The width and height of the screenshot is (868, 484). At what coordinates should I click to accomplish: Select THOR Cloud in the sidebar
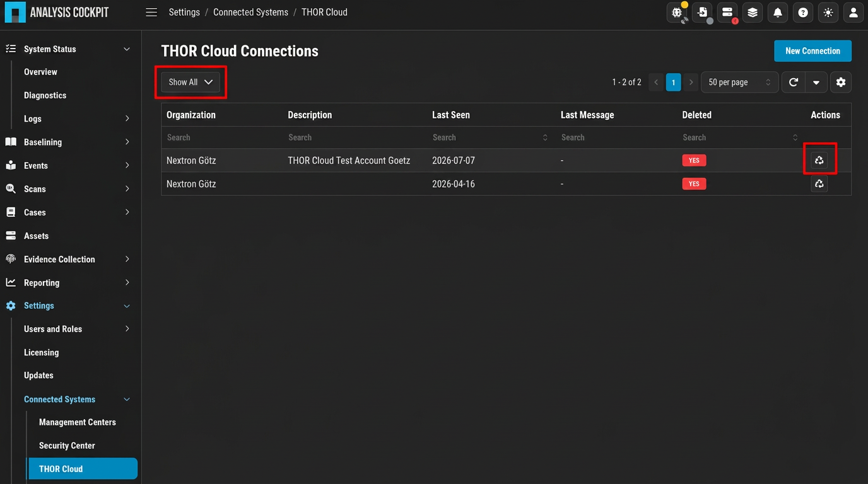(83, 469)
